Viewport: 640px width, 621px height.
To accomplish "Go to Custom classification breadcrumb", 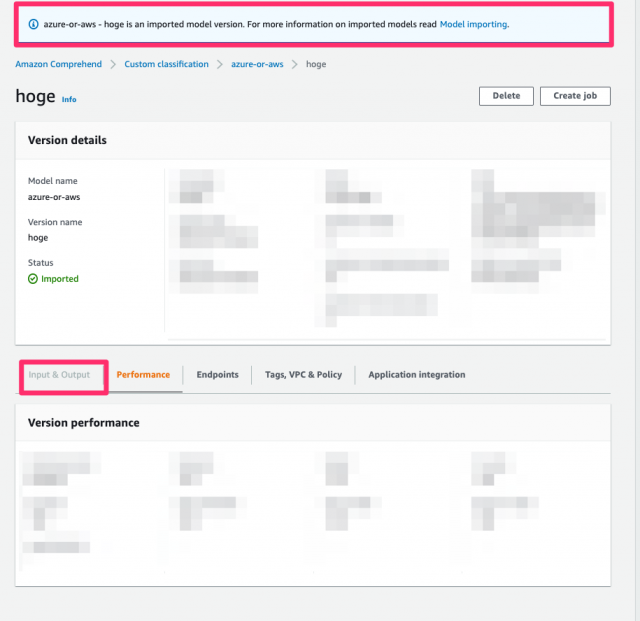I will 166,65.
